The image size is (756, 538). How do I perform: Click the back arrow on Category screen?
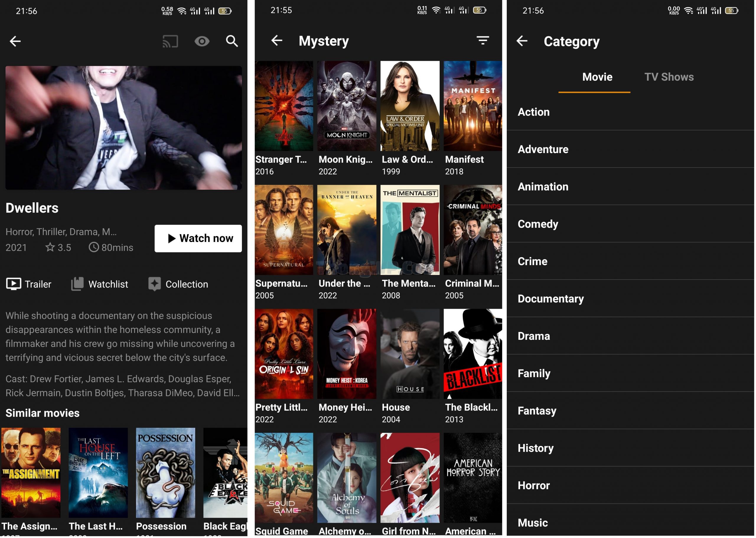pos(521,41)
